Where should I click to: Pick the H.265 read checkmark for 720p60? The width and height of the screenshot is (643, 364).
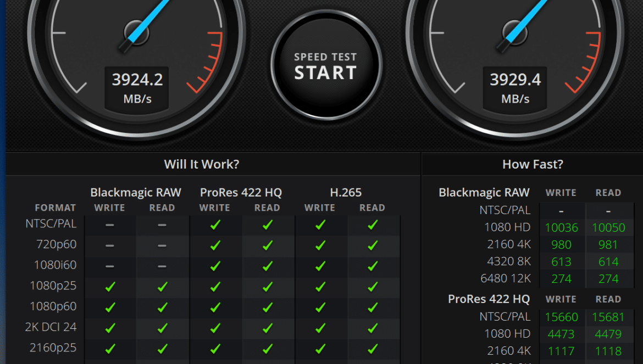pos(373,245)
